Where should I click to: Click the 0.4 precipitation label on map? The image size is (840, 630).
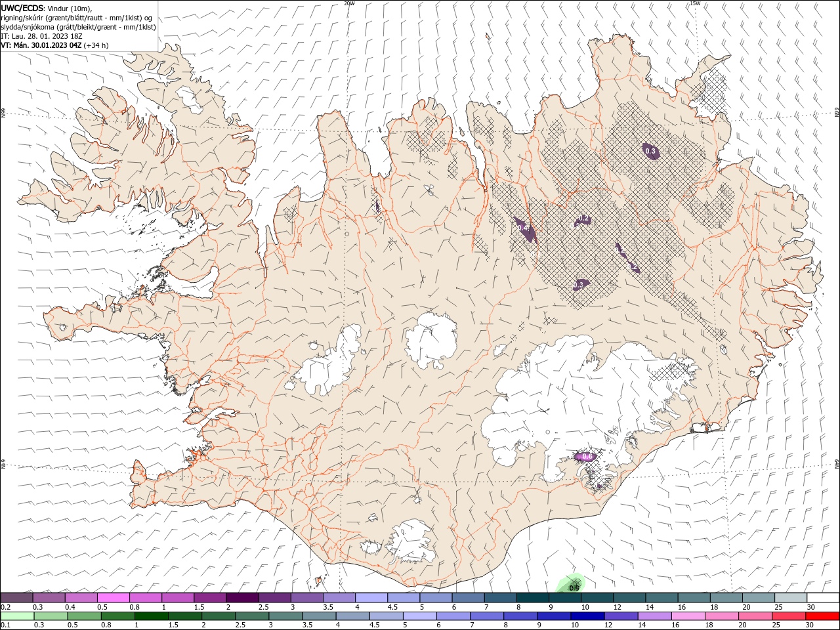tap(523, 228)
